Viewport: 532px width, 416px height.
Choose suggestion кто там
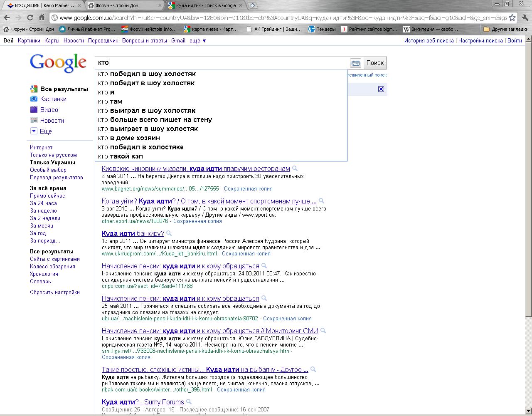click(221, 101)
